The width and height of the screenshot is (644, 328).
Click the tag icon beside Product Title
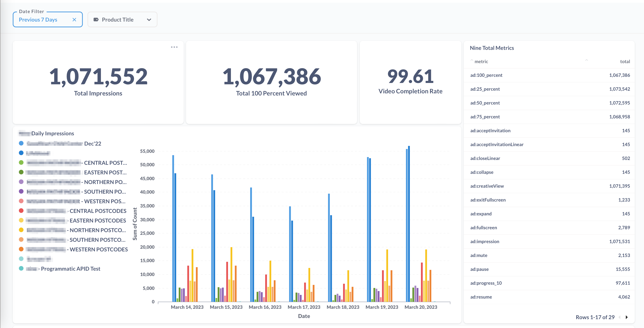coord(96,19)
